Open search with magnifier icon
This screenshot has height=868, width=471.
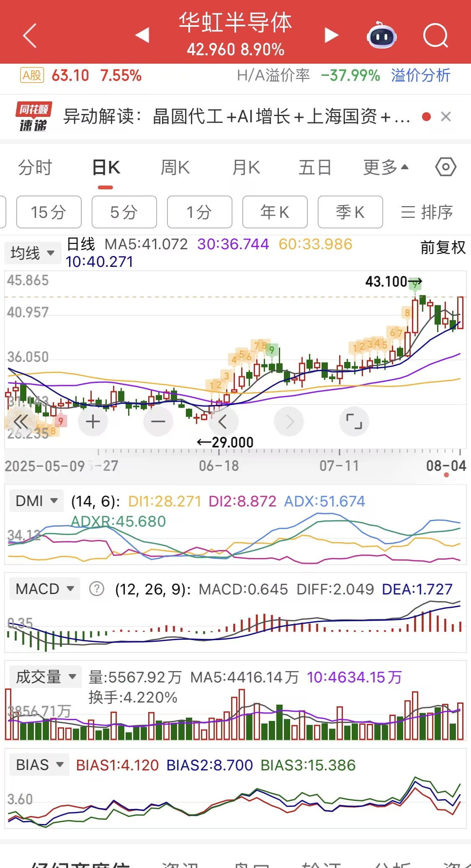click(x=435, y=36)
